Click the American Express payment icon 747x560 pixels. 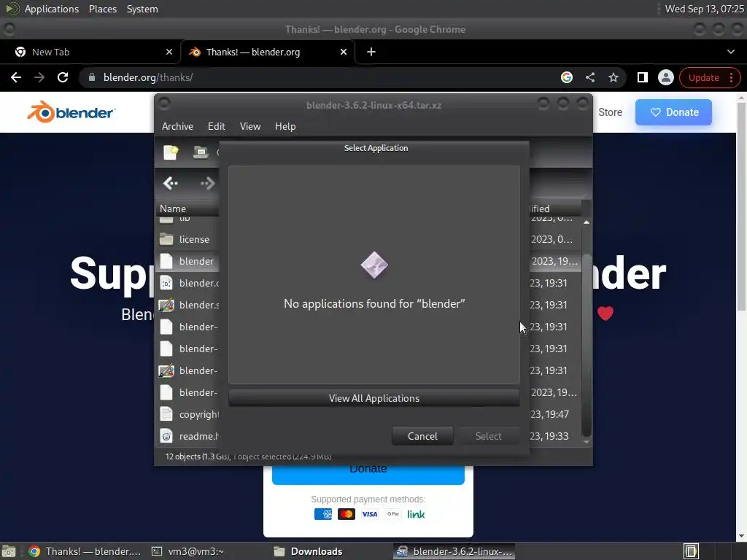coord(323,514)
